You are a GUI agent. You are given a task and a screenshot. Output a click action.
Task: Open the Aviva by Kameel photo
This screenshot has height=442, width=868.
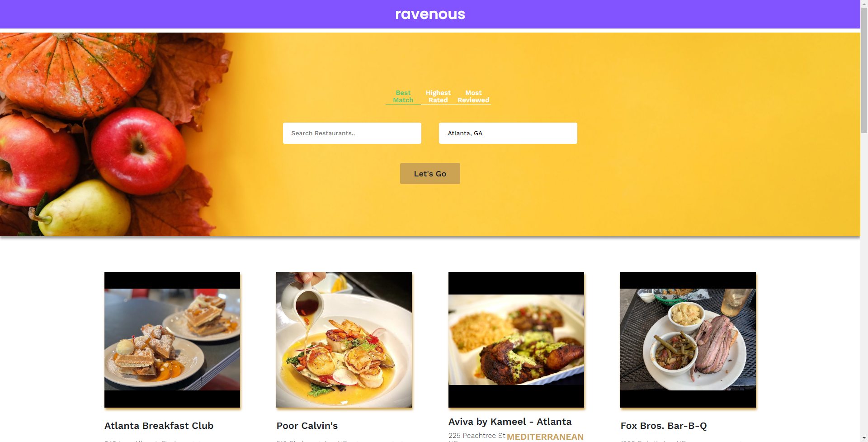pos(516,340)
